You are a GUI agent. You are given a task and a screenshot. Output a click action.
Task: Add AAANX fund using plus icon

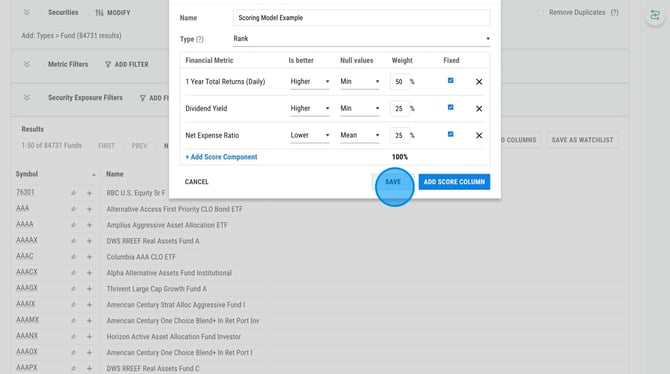(x=89, y=337)
